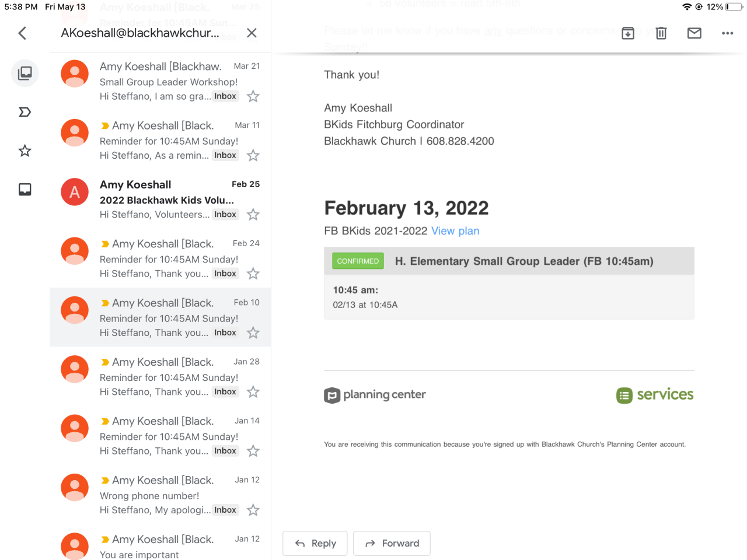Screen dimensions: 747x560
Task: Star the Feb 25 Blackhawk Kids email
Action: coord(253,215)
